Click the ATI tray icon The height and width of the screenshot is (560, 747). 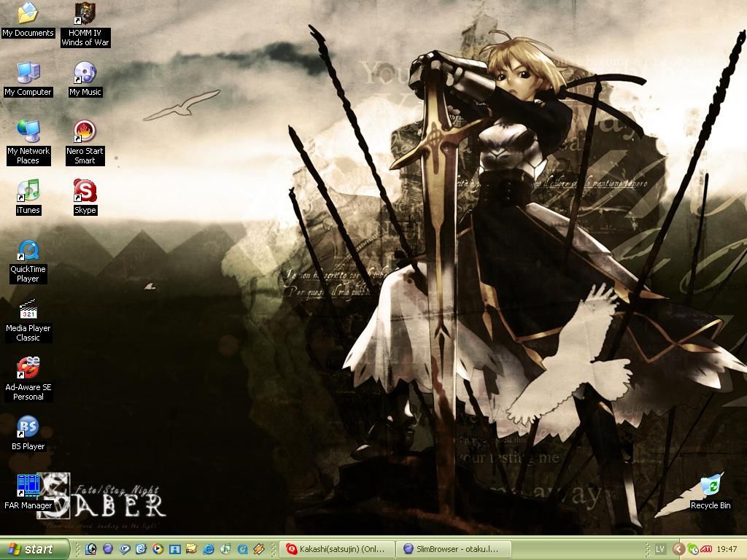(706, 550)
